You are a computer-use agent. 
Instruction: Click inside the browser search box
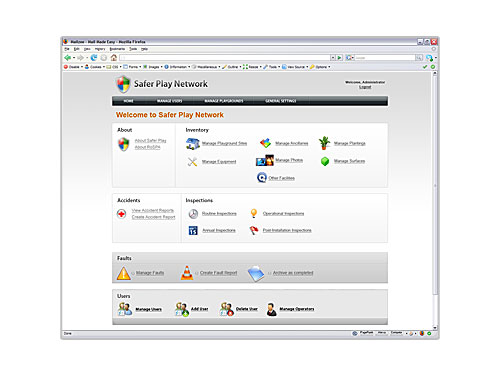[384, 58]
